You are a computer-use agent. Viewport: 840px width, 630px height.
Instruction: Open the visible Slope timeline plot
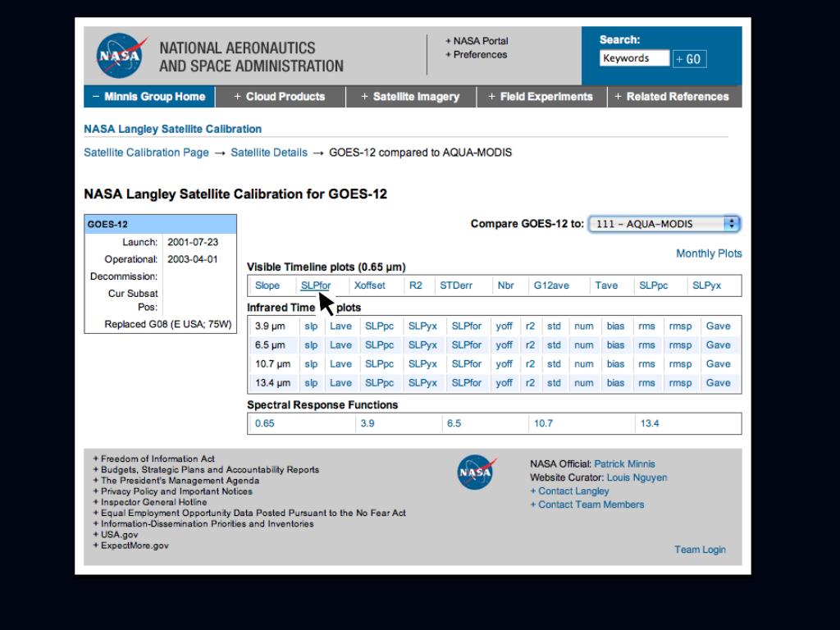click(x=267, y=285)
